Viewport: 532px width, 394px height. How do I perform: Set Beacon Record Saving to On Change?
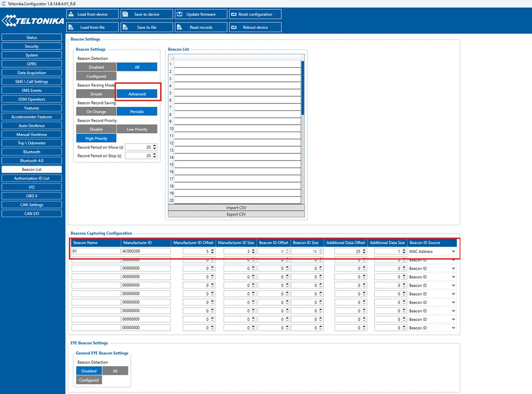(96, 111)
